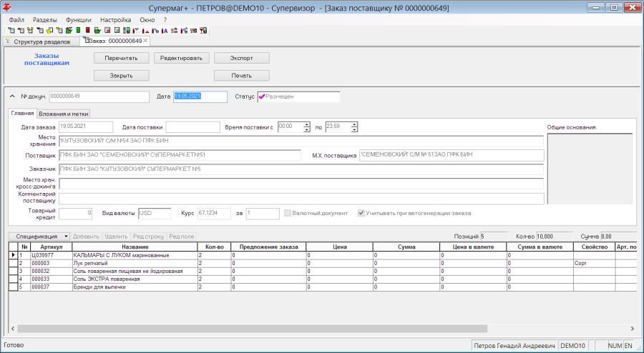Screen dimensions: 644x353
Task: Open the Функции menu
Action: point(79,20)
